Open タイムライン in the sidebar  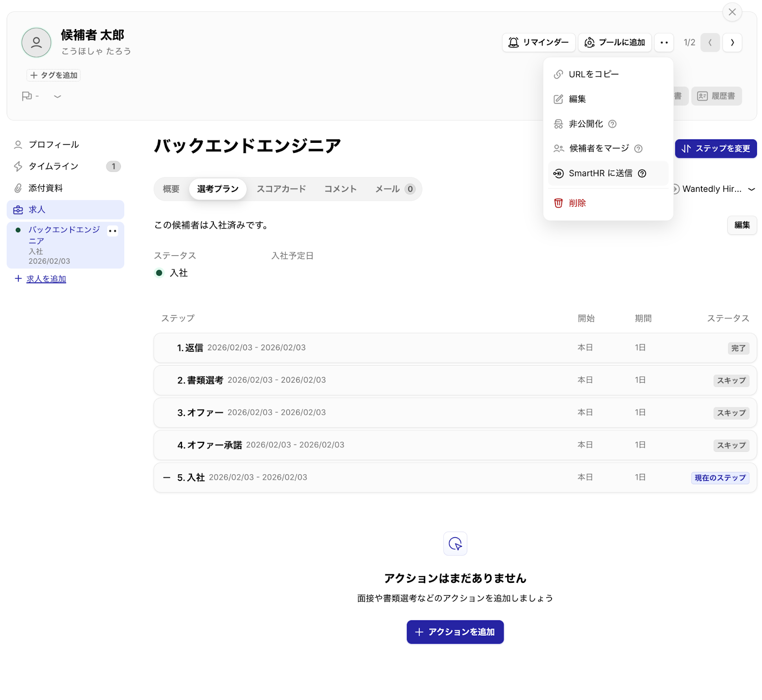[53, 166]
